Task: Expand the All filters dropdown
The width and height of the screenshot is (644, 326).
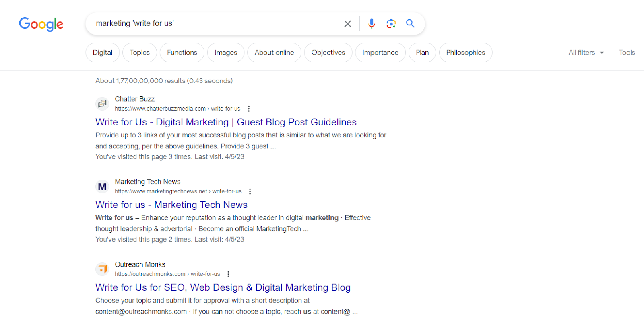Action: click(586, 53)
